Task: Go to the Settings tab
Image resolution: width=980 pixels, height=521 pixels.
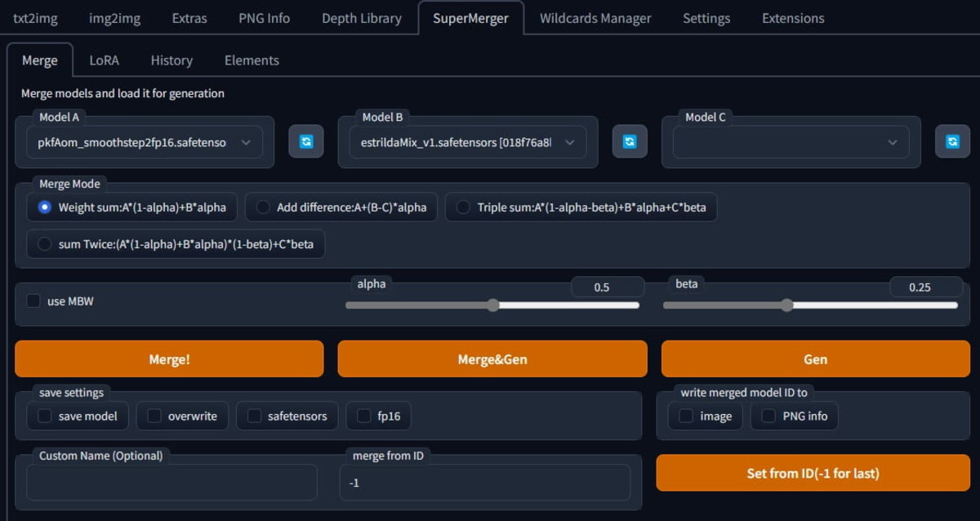Action: [707, 18]
